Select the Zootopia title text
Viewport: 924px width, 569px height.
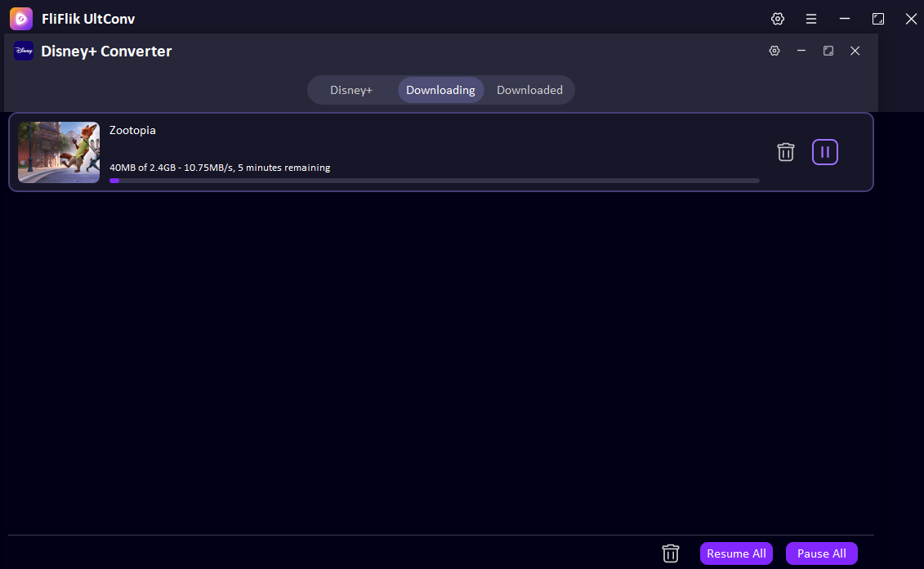(132, 130)
